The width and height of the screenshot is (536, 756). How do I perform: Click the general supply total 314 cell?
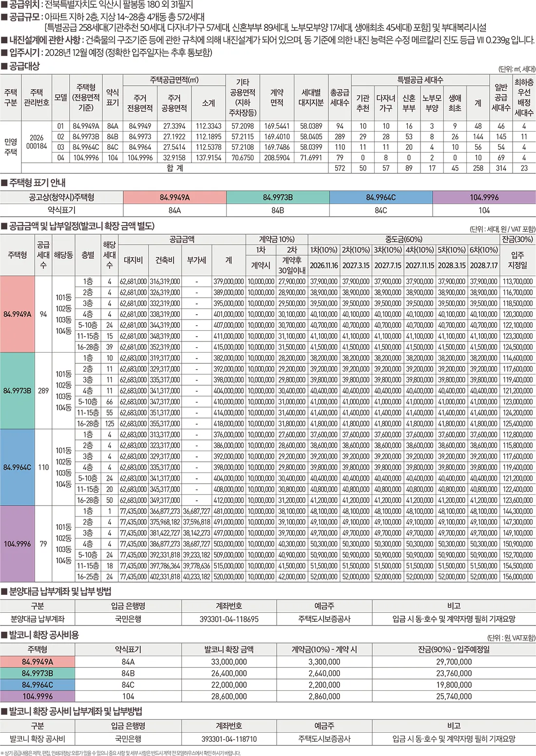tap(501, 168)
